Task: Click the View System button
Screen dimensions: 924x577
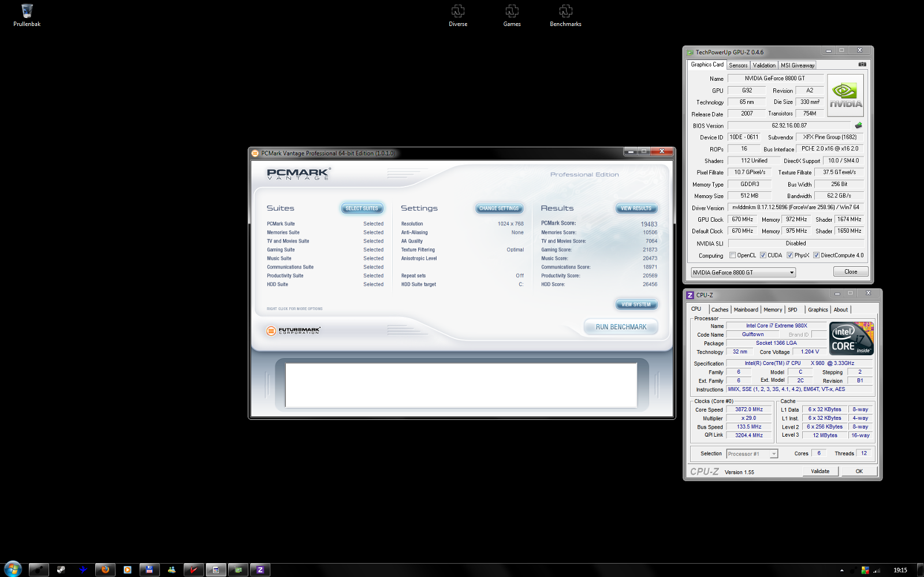Action: (x=636, y=304)
